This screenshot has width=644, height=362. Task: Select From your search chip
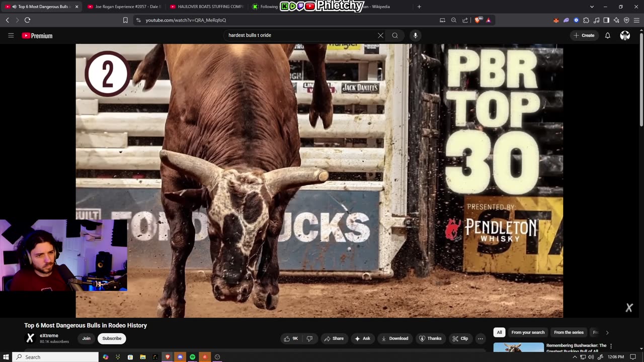coord(528,332)
